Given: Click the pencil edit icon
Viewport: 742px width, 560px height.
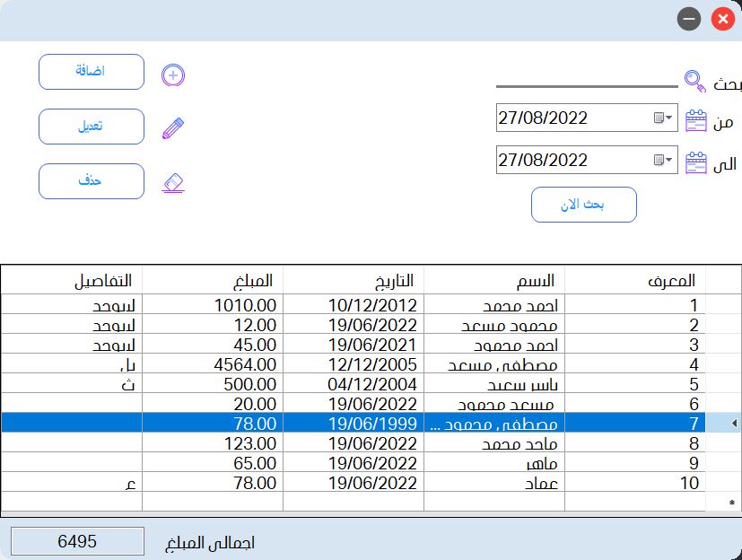Looking at the screenshot, I should click(x=173, y=128).
